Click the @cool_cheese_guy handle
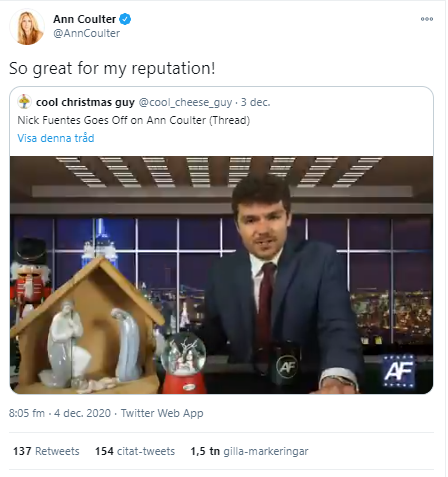The image size is (448, 477). pos(185,102)
